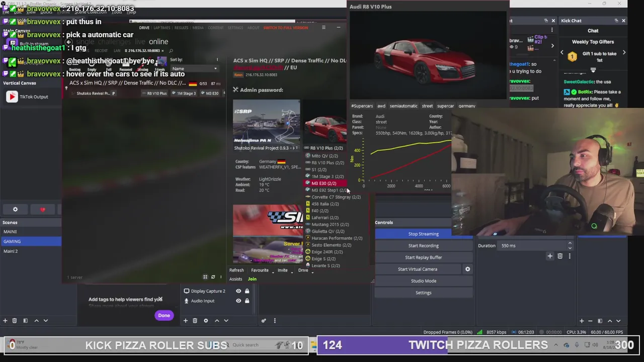Open transition options three-dot menu
The height and width of the screenshot is (362, 644).
point(570,256)
